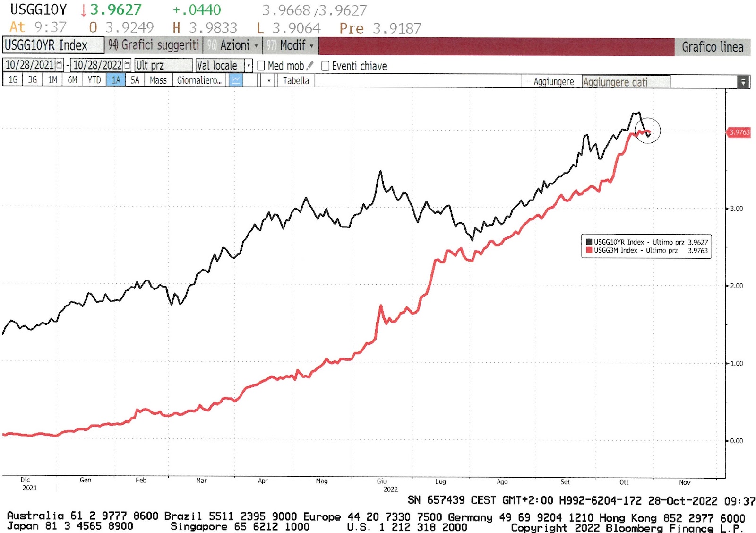756x533 pixels.
Task: Click the 1.00 y-axis label
Action: click(736, 363)
